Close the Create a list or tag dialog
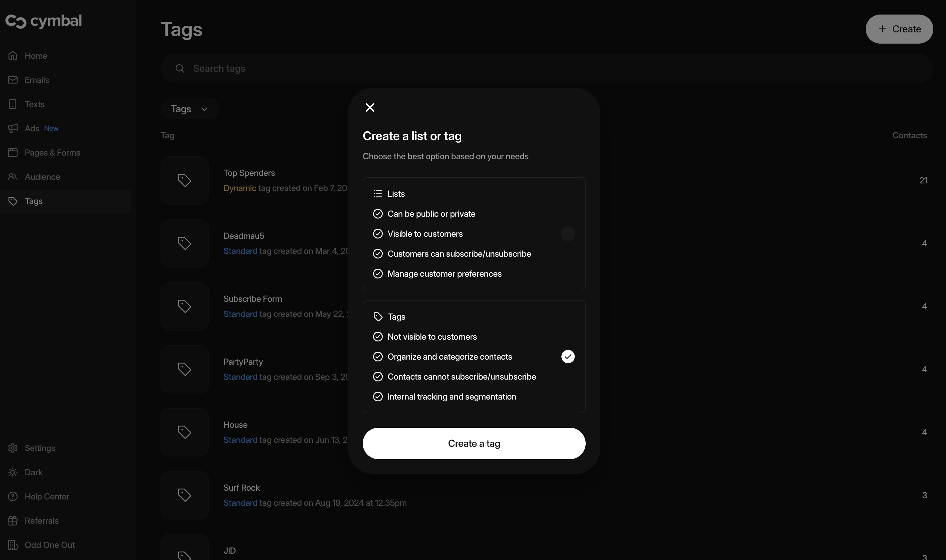 click(x=369, y=107)
